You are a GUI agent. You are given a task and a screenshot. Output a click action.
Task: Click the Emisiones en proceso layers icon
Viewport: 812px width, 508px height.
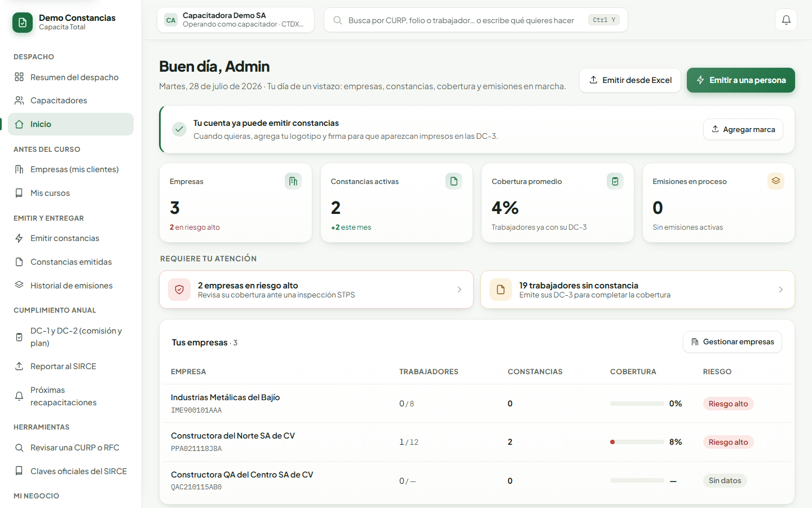click(x=776, y=181)
